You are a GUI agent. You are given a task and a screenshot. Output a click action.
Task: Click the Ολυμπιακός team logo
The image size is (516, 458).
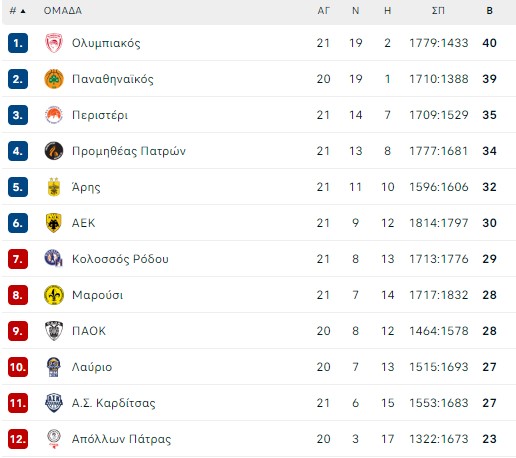point(54,43)
